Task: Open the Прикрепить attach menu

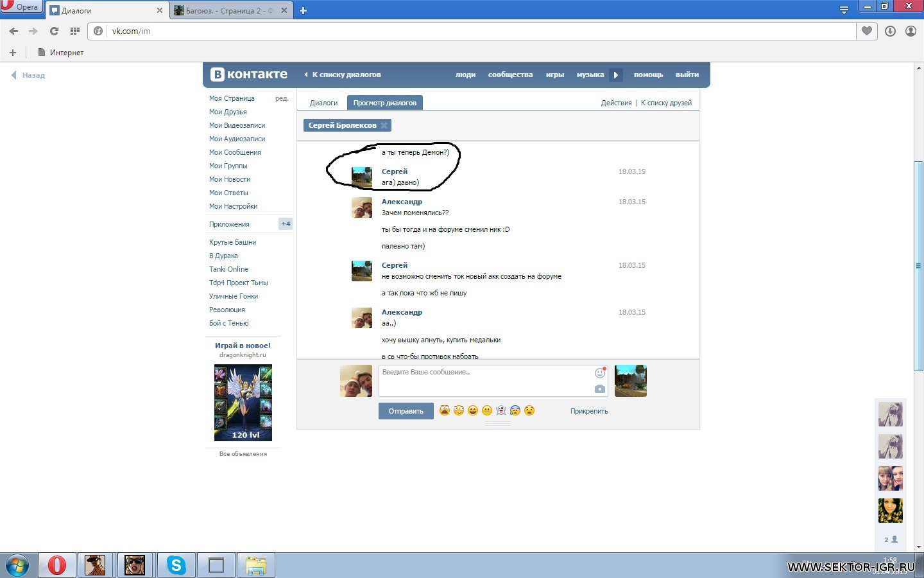Action: (589, 411)
